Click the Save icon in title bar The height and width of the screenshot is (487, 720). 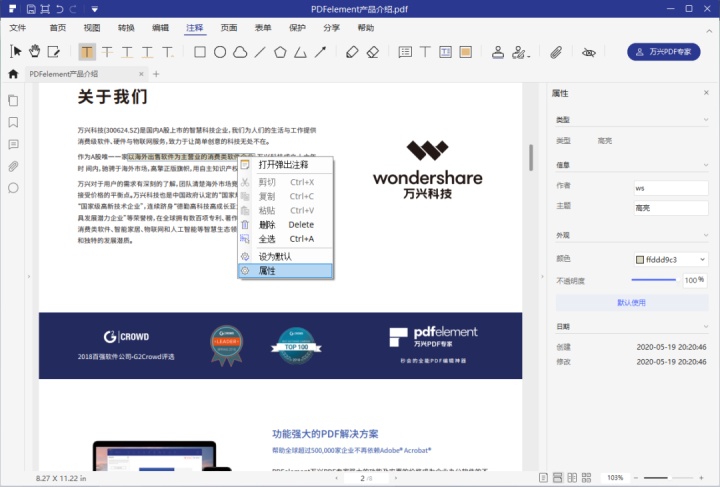click(31, 9)
